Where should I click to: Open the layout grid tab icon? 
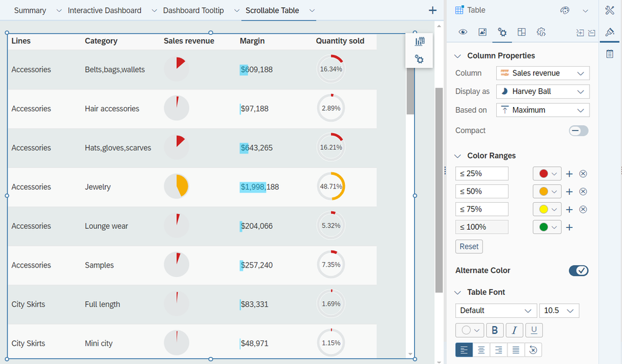pyautogui.click(x=522, y=32)
